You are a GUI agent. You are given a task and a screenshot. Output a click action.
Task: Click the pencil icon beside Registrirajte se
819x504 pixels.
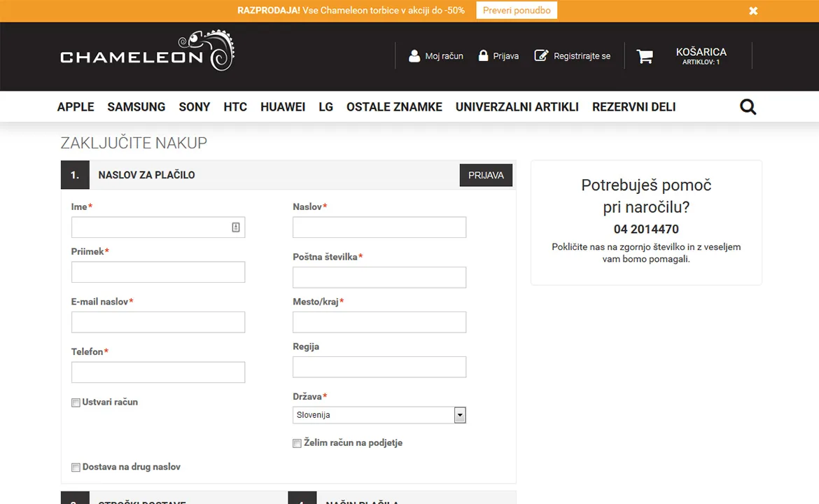pos(541,55)
